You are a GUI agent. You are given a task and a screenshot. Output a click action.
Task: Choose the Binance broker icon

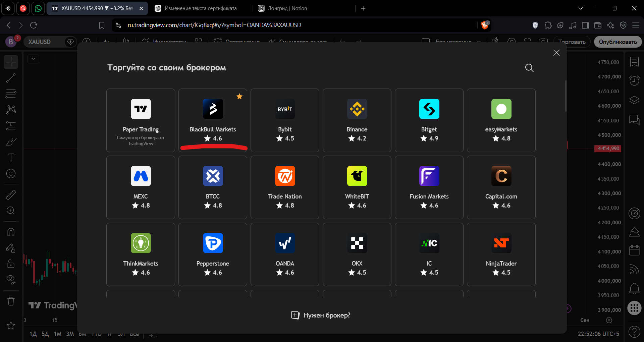pyautogui.click(x=357, y=109)
